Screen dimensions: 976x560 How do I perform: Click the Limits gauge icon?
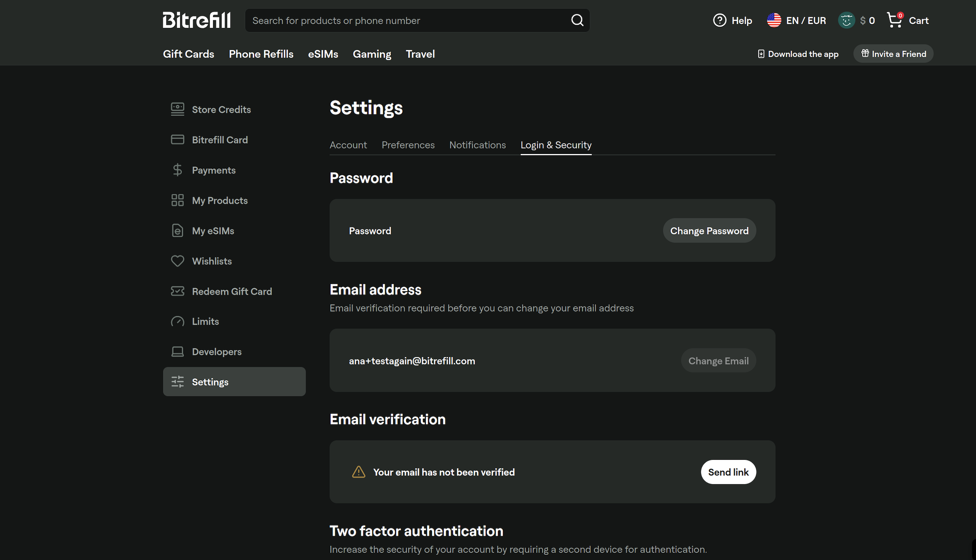point(178,322)
